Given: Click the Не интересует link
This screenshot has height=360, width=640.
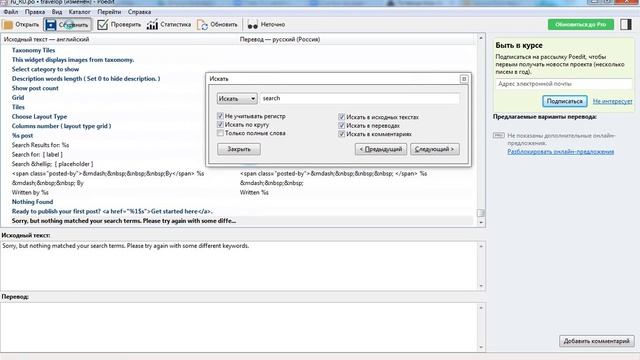Looking at the screenshot, I should click(x=612, y=101).
